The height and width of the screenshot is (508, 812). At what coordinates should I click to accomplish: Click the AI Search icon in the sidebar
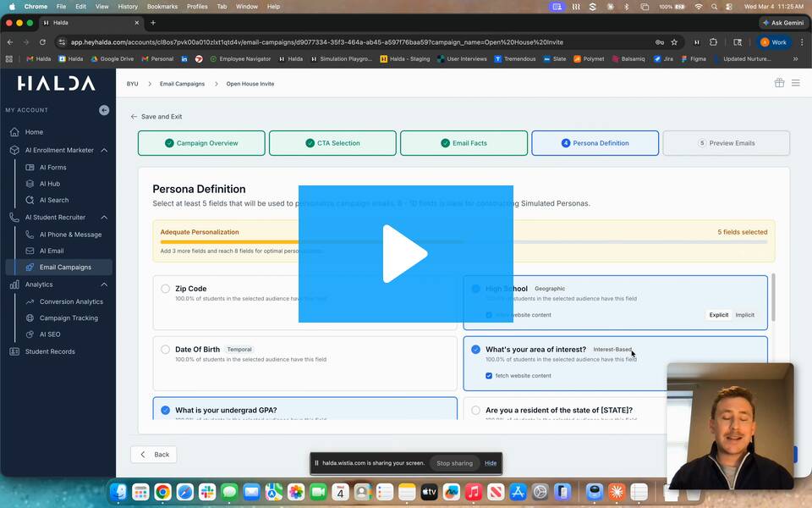[30, 200]
